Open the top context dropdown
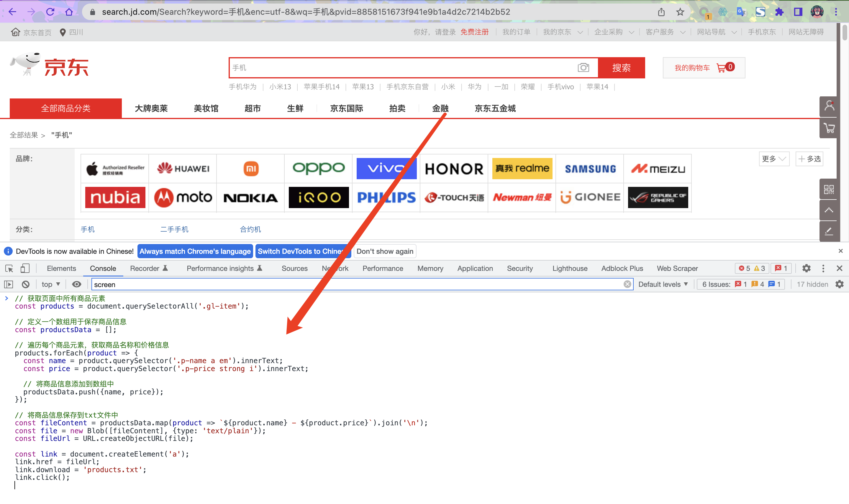This screenshot has width=849, height=504. coord(51,284)
